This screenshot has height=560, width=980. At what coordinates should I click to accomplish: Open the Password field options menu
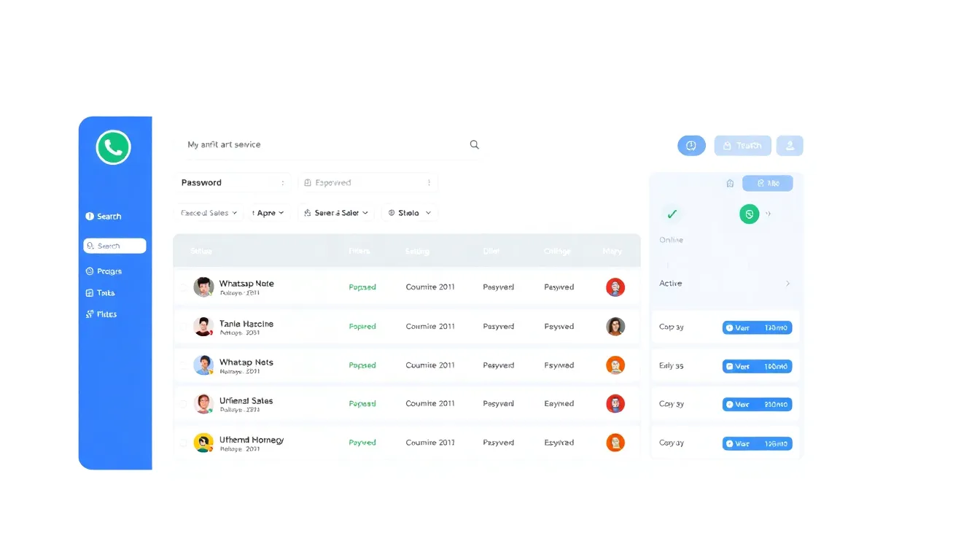point(282,183)
